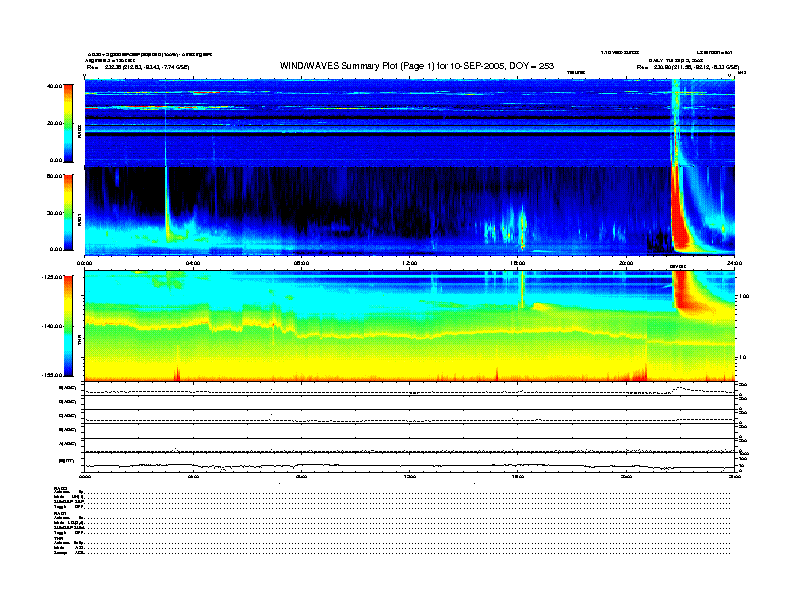Screen dimensions: 792x612
Task: Click the 40.00 top color scale label
Action: tap(55, 86)
